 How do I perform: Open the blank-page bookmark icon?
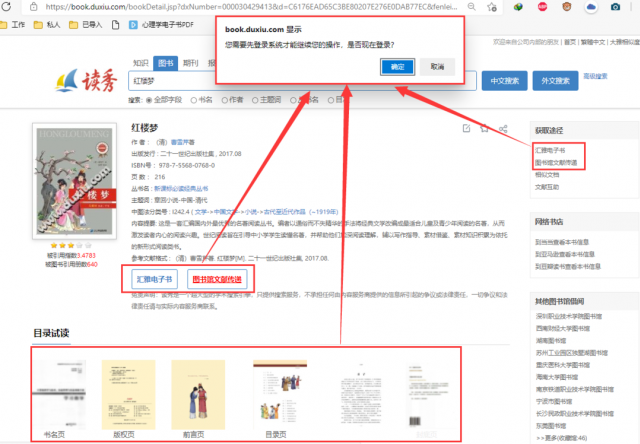click(116, 25)
